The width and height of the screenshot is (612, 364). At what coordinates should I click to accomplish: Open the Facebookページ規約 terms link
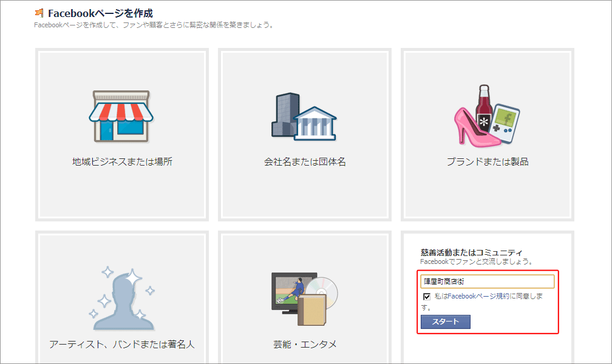click(478, 296)
